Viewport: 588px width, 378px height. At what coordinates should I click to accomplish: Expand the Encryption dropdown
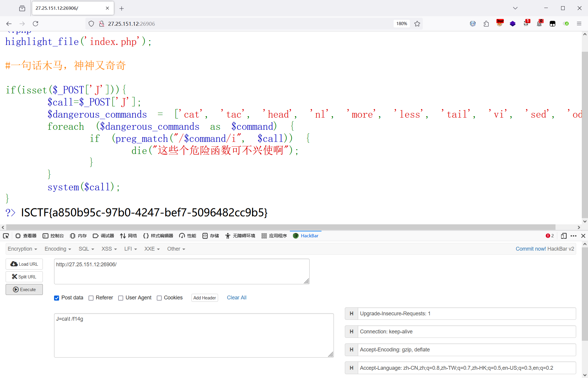[x=22, y=249]
